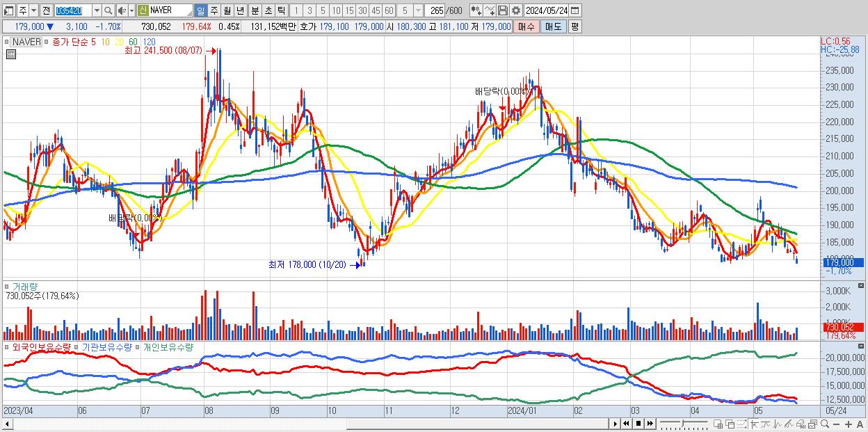Click the line with checkmark toolbar icon

pyautogui.click(x=490, y=11)
